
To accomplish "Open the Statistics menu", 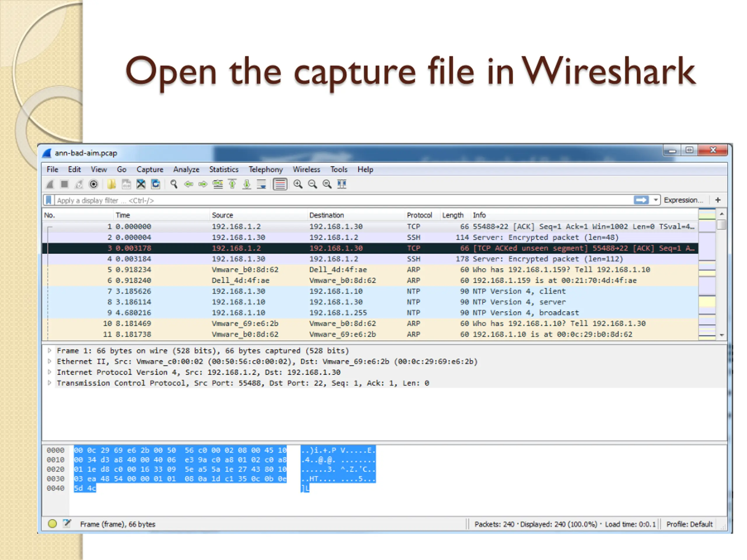I will (224, 169).
